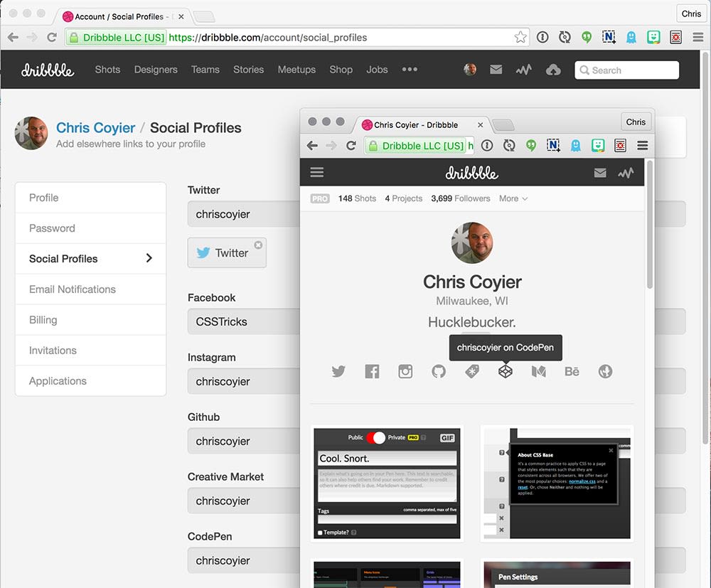This screenshot has width=711, height=588.
Task: Open the "..." overflow menu in the Dribbble navbar
Action: pos(408,70)
